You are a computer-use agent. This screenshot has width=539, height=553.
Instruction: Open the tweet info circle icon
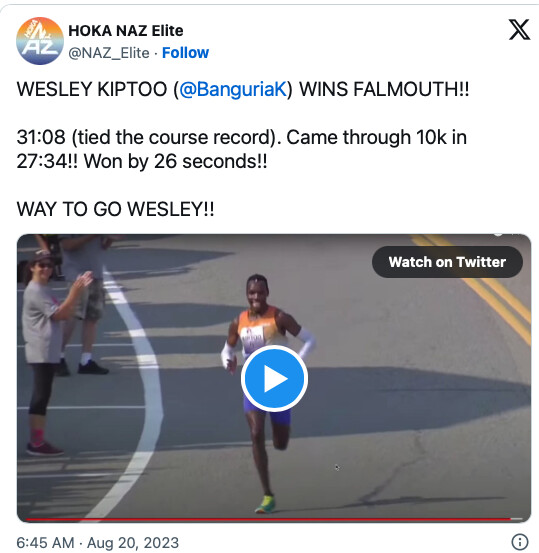coord(520,541)
